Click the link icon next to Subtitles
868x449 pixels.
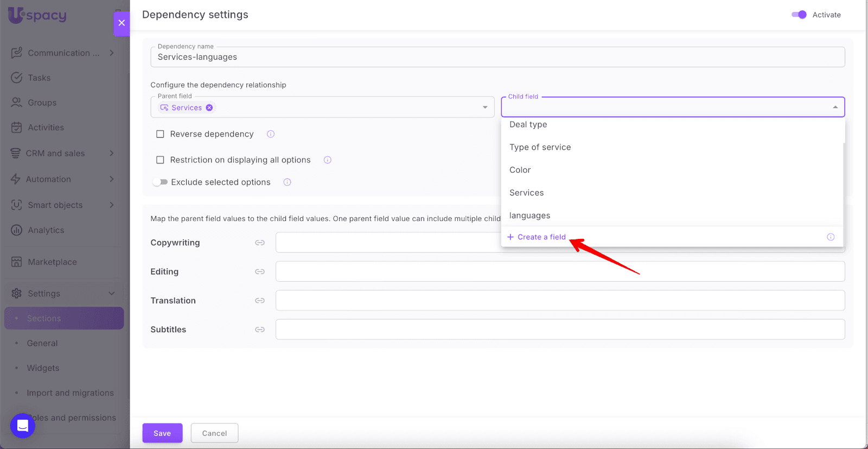click(x=260, y=330)
